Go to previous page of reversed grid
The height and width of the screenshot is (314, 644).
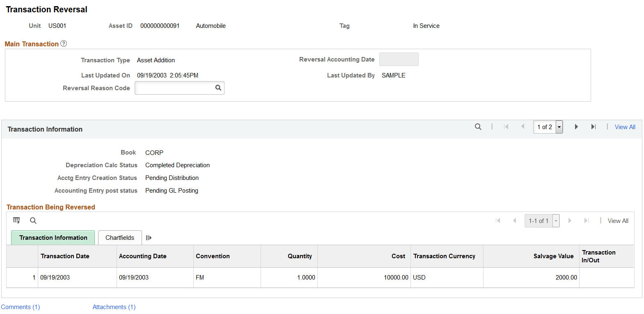point(514,221)
